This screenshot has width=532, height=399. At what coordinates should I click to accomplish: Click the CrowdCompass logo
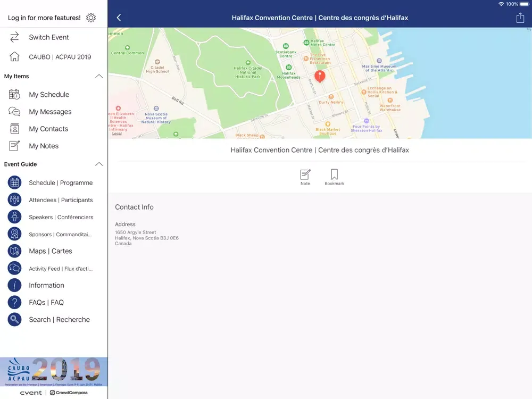tap(69, 393)
